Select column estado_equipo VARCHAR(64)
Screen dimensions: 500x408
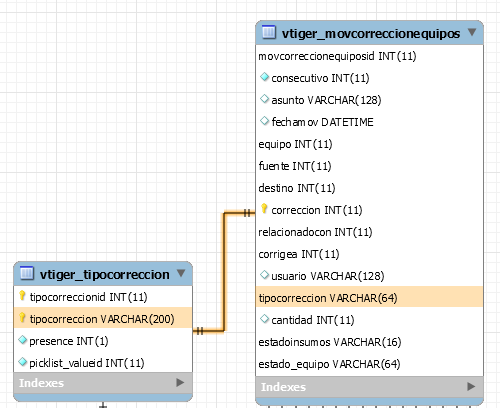369,364
